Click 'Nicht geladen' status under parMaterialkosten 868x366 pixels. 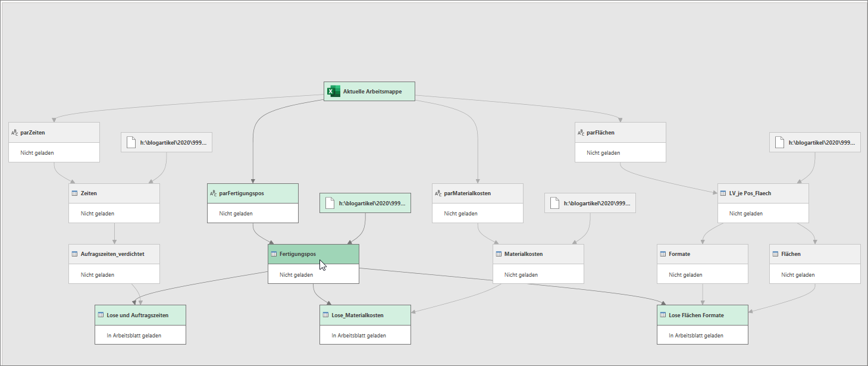click(x=461, y=214)
